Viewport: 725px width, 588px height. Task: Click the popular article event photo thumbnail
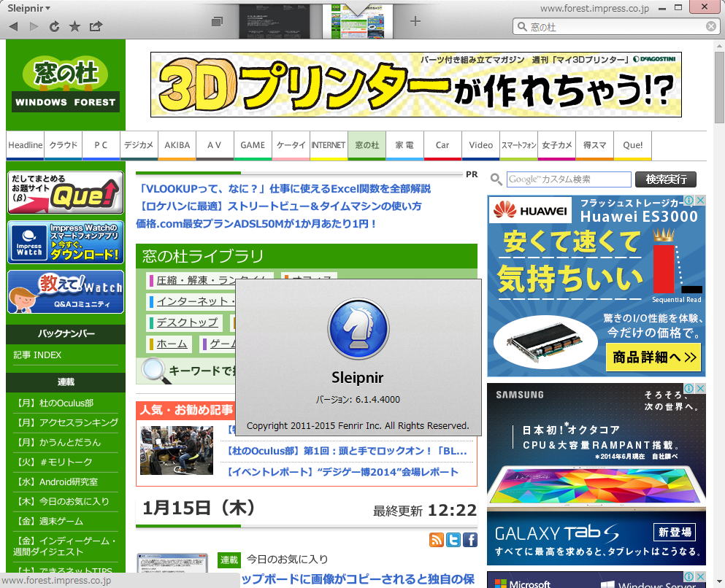click(x=177, y=450)
